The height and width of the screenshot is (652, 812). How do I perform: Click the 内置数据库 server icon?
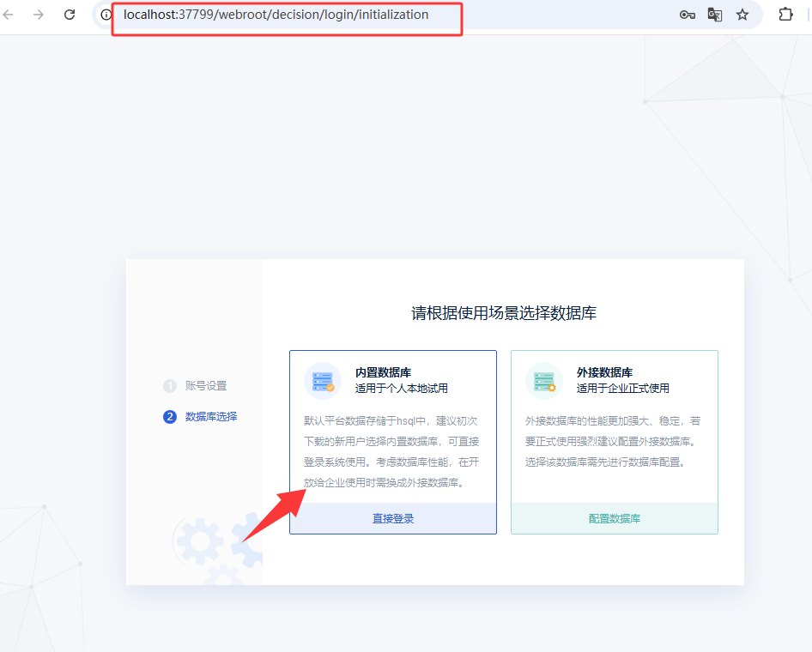tap(323, 381)
